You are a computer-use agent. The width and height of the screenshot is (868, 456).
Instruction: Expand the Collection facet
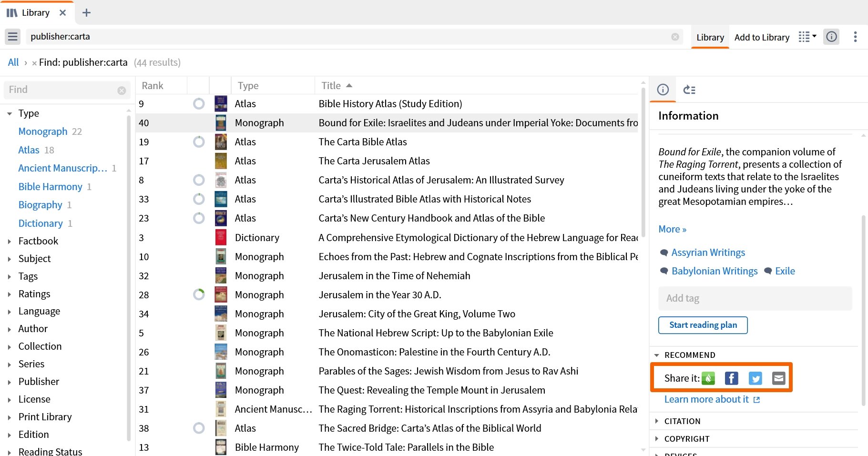pyautogui.click(x=9, y=347)
